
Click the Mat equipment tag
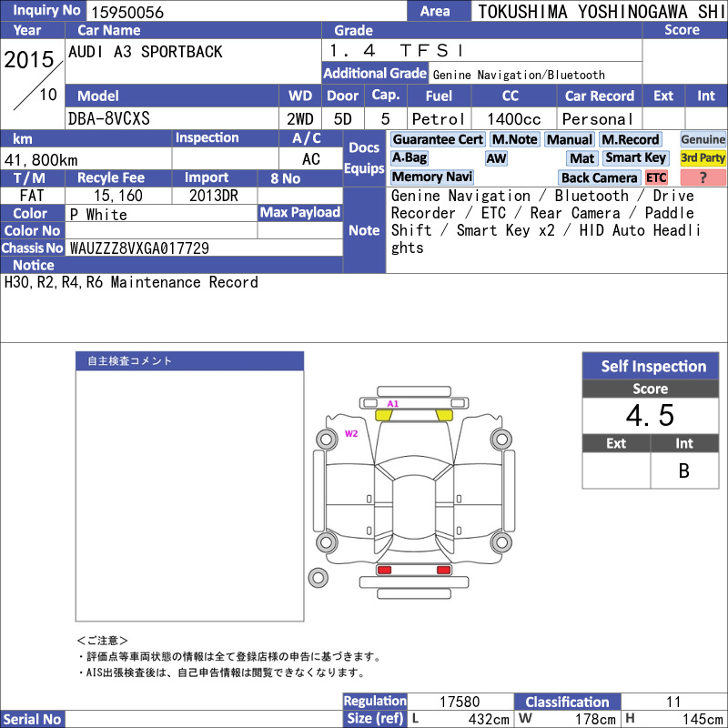click(x=581, y=158)
